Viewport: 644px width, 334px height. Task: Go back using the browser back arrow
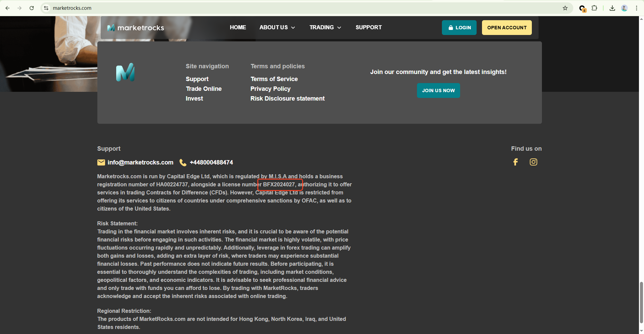(7, 8)
